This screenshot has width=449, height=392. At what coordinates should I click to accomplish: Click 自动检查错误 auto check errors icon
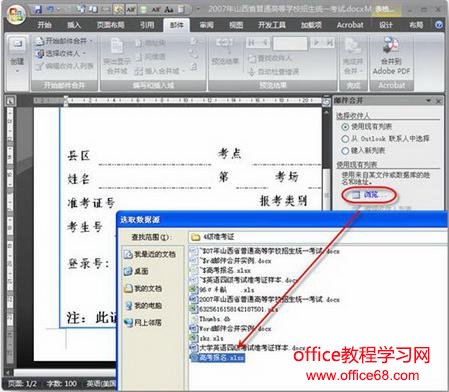pos(252,72)
